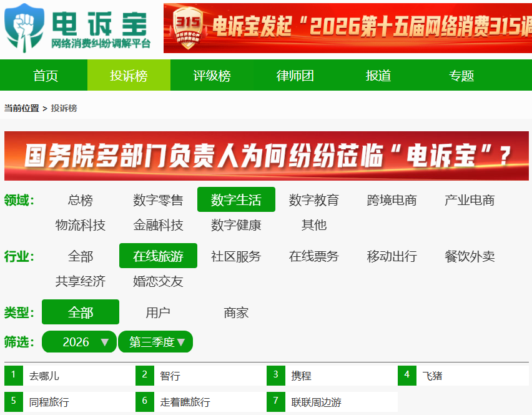The height and width of the screenshot is (415, 532).
Task: Open the 专题 navigation tab
Action: coord(461,76)
